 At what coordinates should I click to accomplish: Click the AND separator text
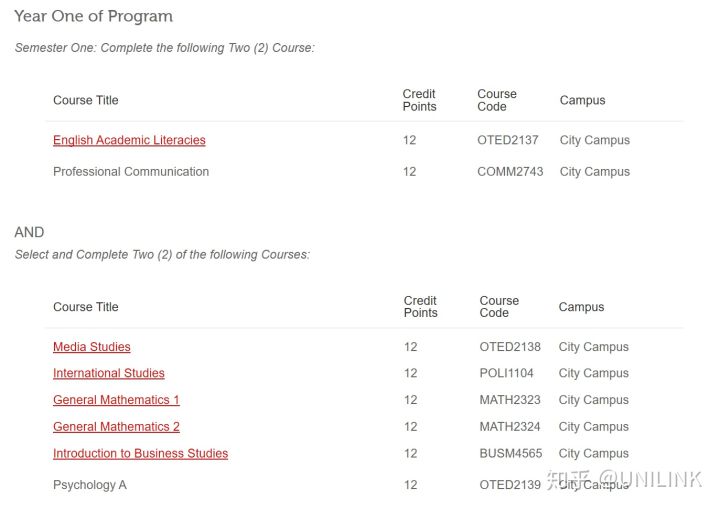(29, 232)
